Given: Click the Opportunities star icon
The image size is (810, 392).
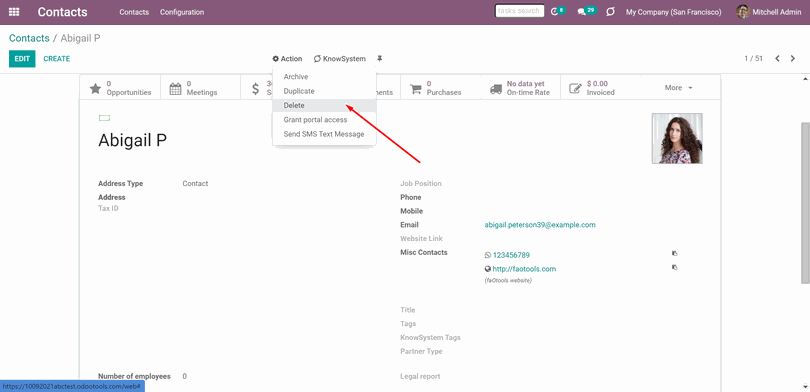Looking at the screenshot, I should point(95,88).
